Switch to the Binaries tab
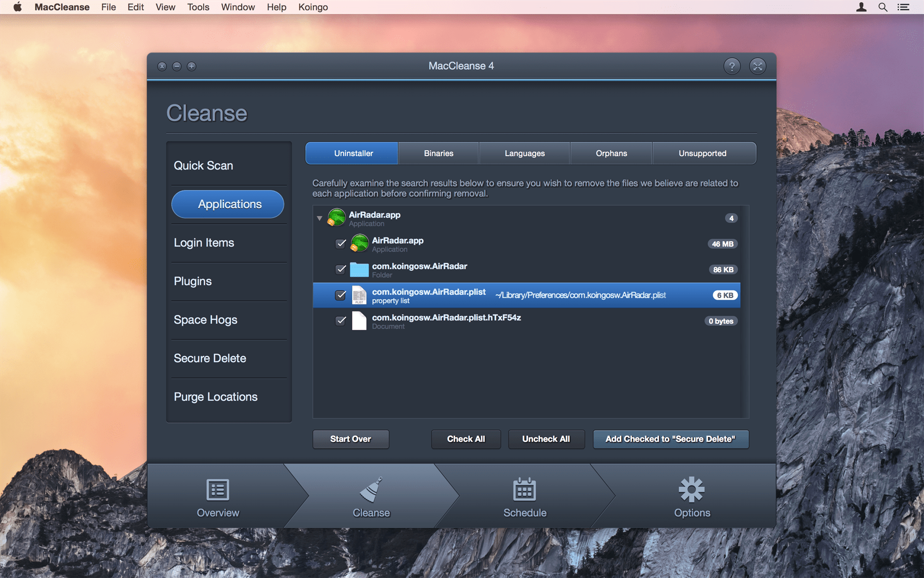The image size is (924, 578). (x=438, y=153)
